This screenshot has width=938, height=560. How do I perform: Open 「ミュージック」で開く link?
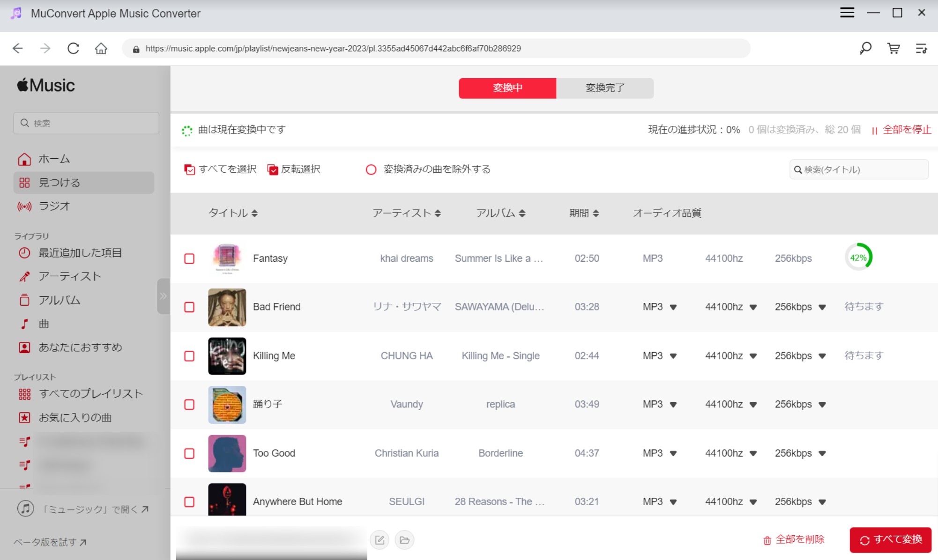point(83,509)
